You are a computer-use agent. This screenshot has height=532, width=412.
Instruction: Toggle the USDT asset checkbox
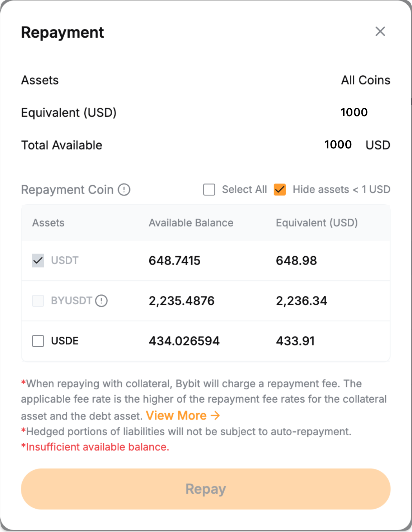[x=38, y=261]
